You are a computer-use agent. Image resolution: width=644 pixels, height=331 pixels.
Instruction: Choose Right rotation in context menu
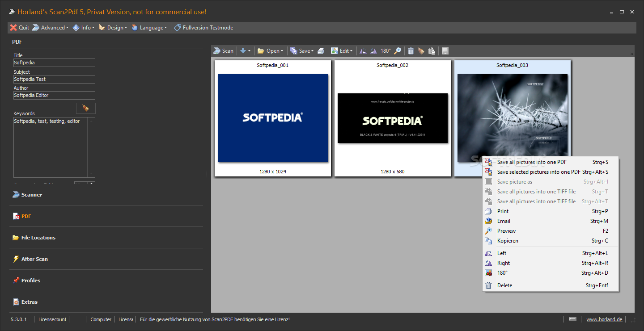pyautogui.click(x=551, y=263)
